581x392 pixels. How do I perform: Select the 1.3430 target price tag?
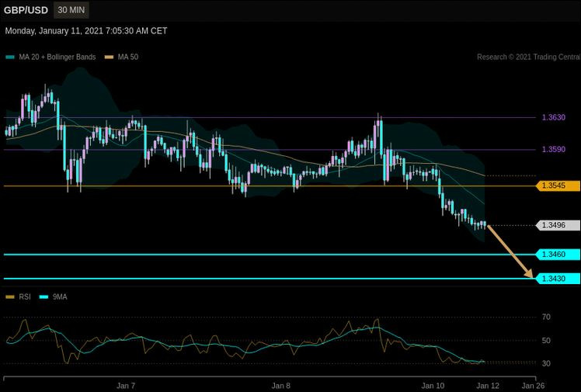pos(558,279)
